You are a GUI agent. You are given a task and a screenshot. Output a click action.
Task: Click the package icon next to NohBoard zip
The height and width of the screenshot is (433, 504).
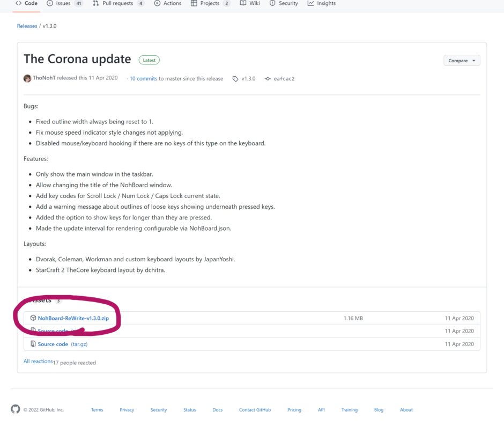(33, 318)
